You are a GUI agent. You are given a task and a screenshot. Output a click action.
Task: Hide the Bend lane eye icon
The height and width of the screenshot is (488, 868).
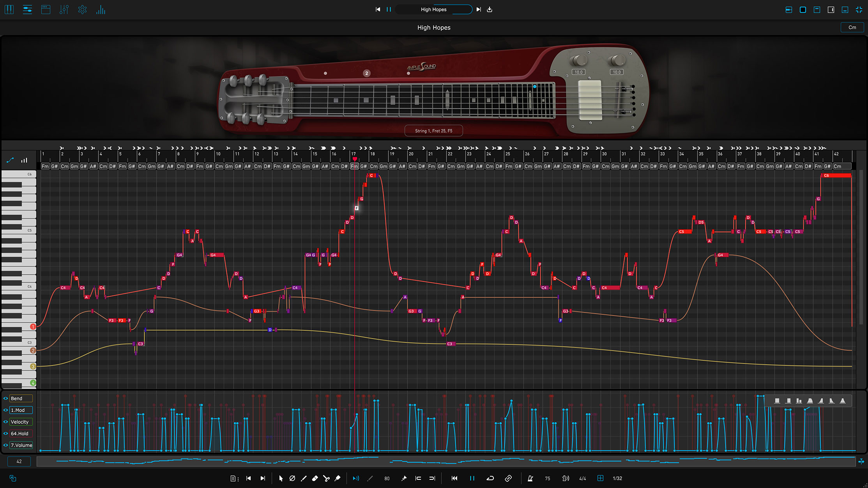(x=5, y=398)
